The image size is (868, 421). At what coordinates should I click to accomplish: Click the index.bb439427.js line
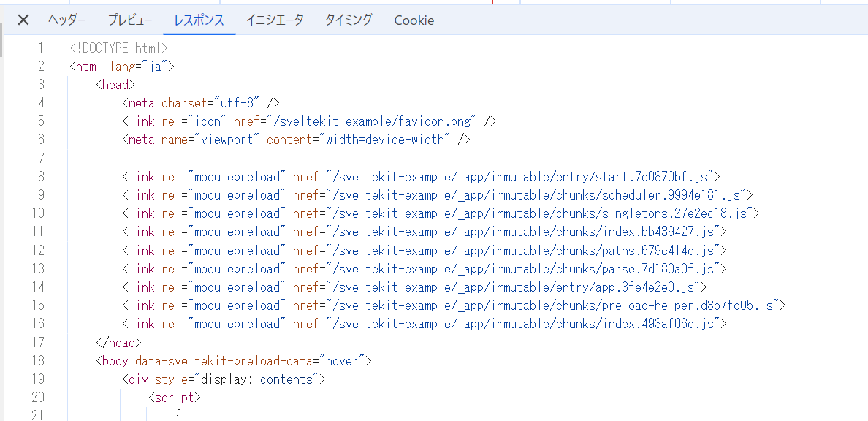pos(425,232)
